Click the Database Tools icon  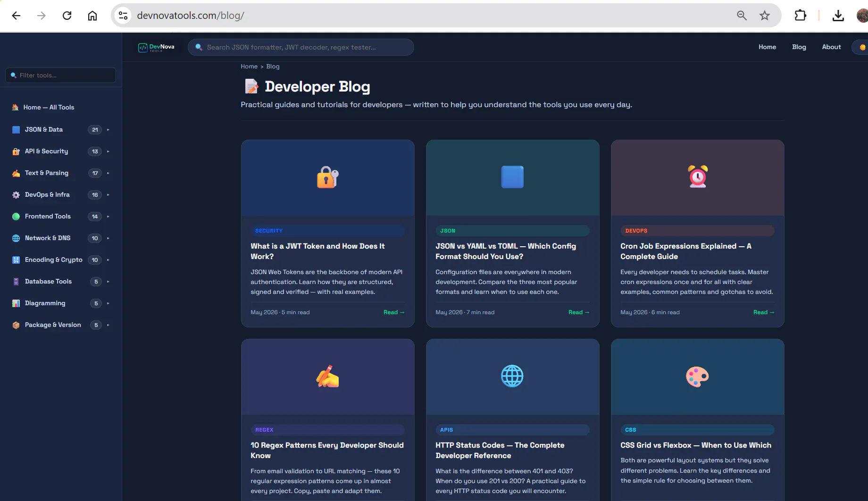(16, 282)
